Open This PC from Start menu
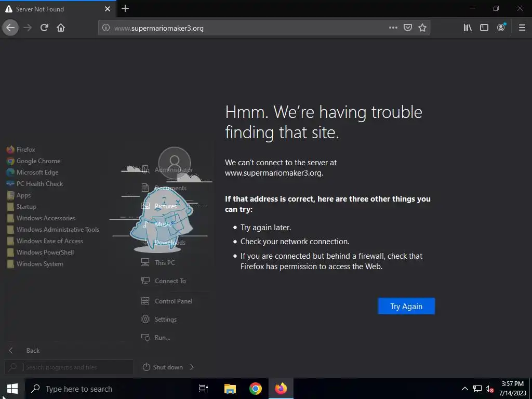Screen dimensions: 532x399 (158, 262)
